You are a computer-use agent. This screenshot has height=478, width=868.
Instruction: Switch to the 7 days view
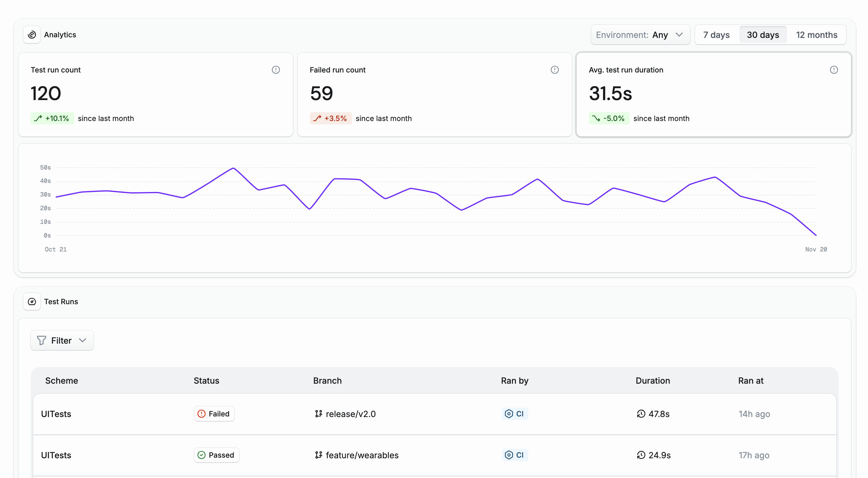(716, 34)
